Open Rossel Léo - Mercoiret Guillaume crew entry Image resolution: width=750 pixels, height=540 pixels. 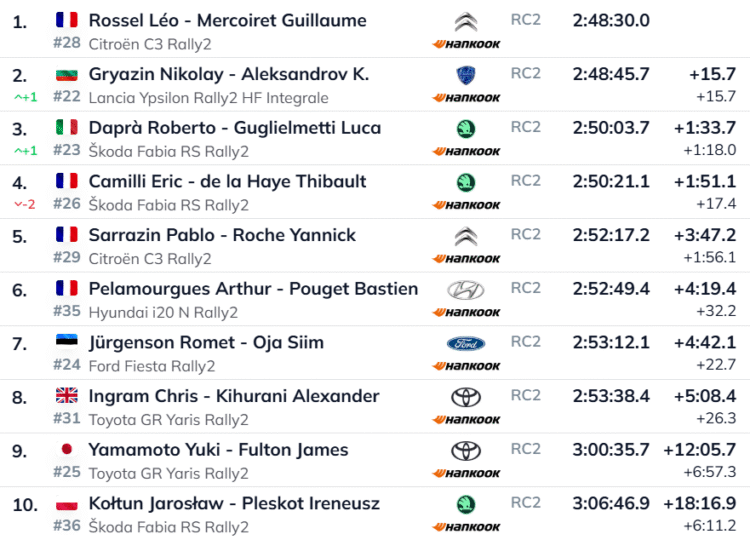click(x=227, y=20)
